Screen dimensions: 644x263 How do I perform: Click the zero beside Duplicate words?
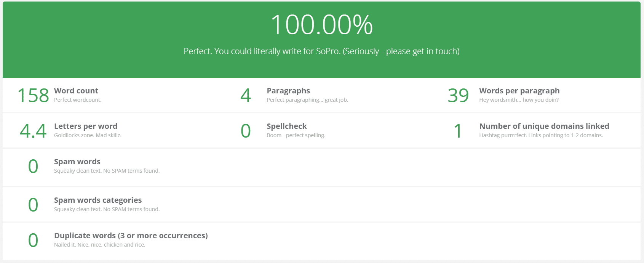33,241
